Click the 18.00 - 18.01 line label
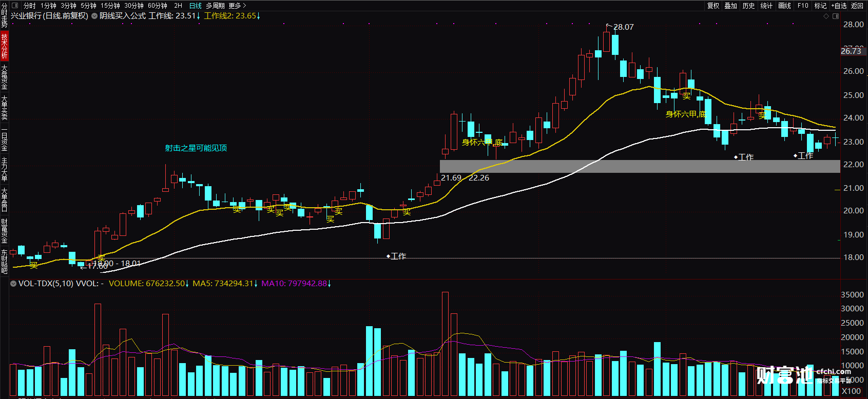 pyautogui.click(x=117, y=264)
